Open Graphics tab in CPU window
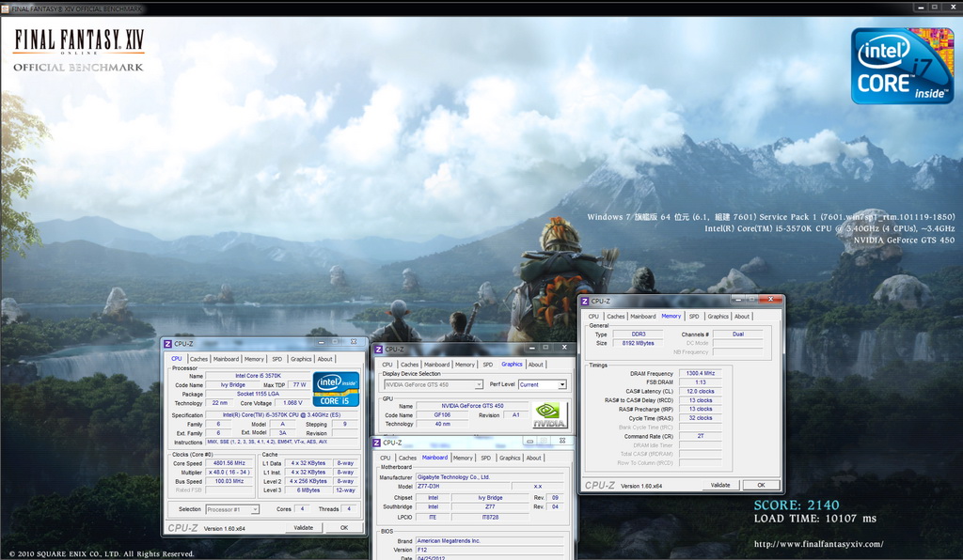This screenshot has height=560, width=963. [301, 359]
